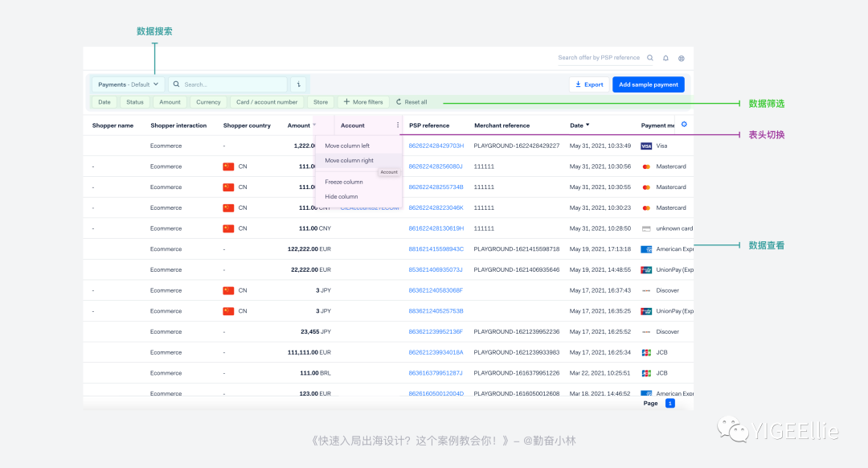Open PSP reference 853621406935073J
Image resolution: width=868 pixels, height=468 pixels.
436,269
